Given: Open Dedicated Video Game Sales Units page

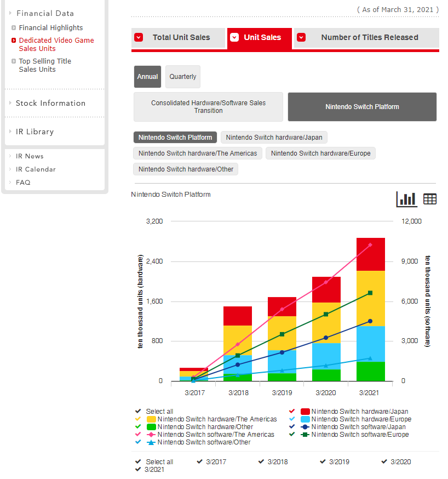Looking at the screenshot, I should click(x=56, y=44).
